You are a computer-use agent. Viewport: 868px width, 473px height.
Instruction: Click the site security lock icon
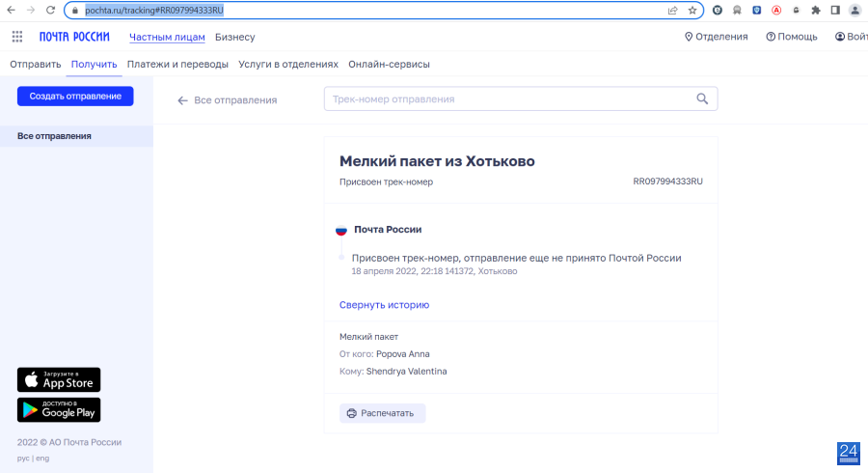(x=75, y=11)
